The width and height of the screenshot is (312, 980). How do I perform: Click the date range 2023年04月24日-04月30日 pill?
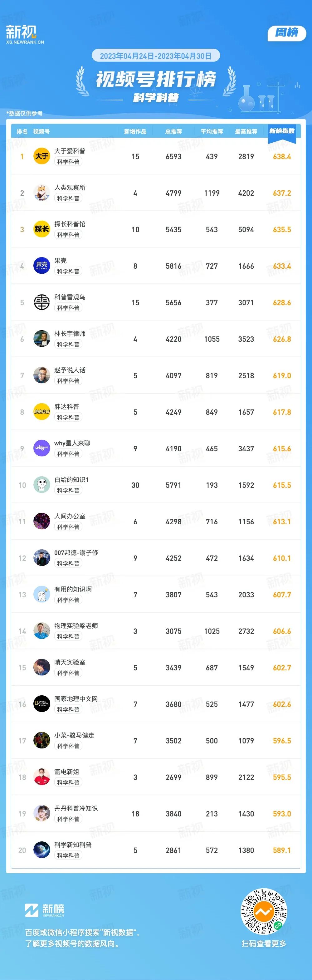[x=156, y=56]
